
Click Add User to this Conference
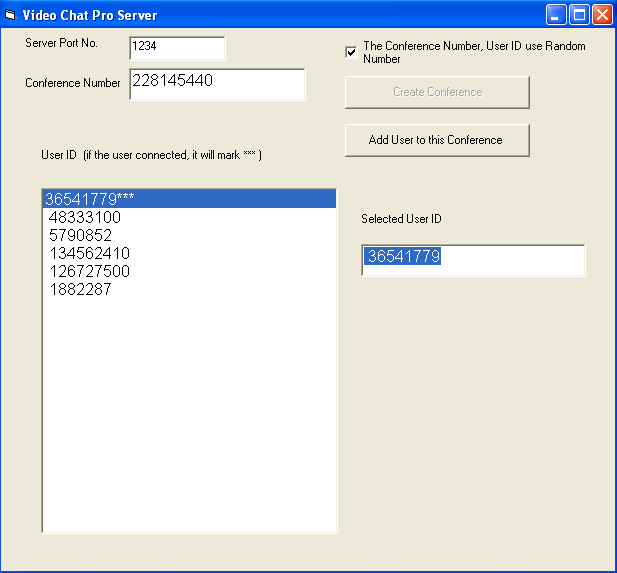(x=436, y=140)
